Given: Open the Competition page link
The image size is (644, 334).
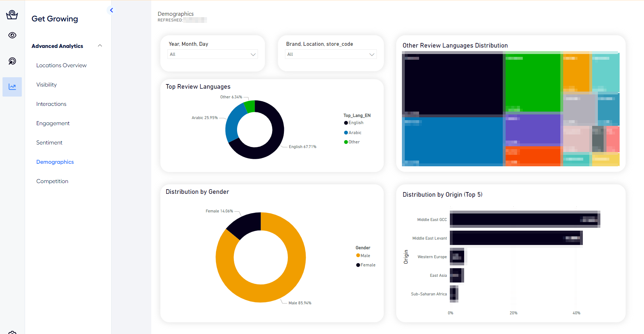Looking at the screenshot, I should coord(52,181).
